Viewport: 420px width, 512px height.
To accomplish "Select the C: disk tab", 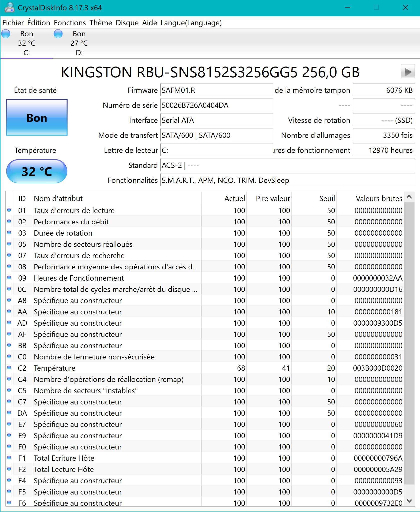I will (x=27, y=43).
